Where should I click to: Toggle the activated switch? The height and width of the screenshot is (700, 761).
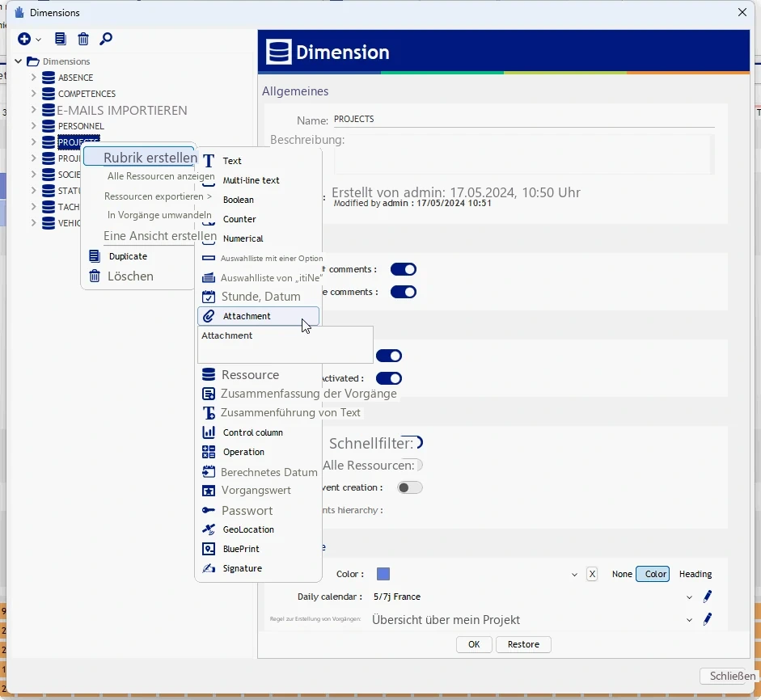point(389,378)
